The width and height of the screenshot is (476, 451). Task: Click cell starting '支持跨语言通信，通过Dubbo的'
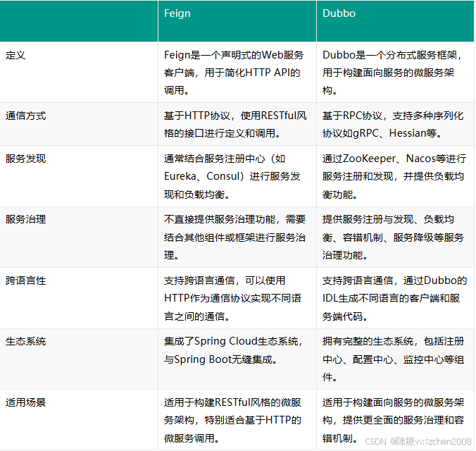(x=395, y=298)
